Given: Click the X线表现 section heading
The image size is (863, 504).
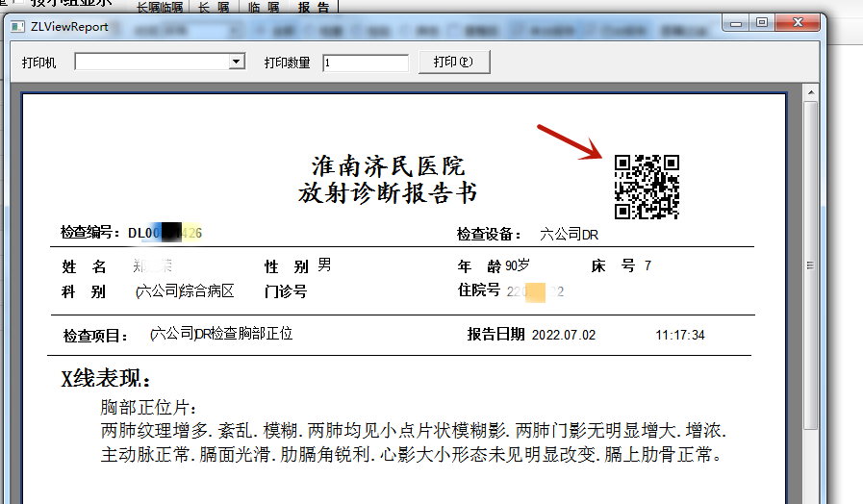Looking at the screenshot, I should [106, 379].
